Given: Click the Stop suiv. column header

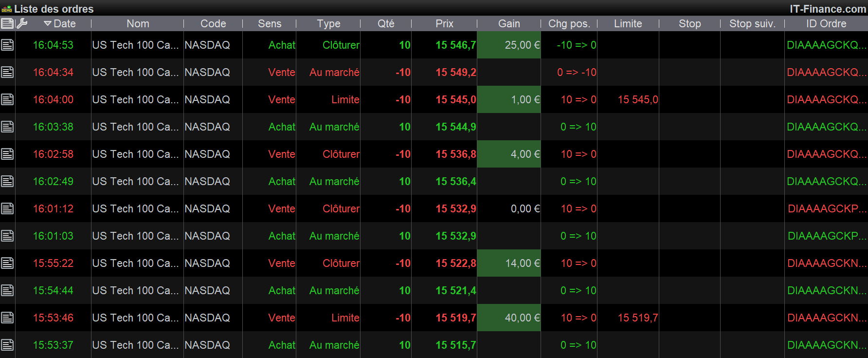Looking at the screenshot, I should (752, 23).
